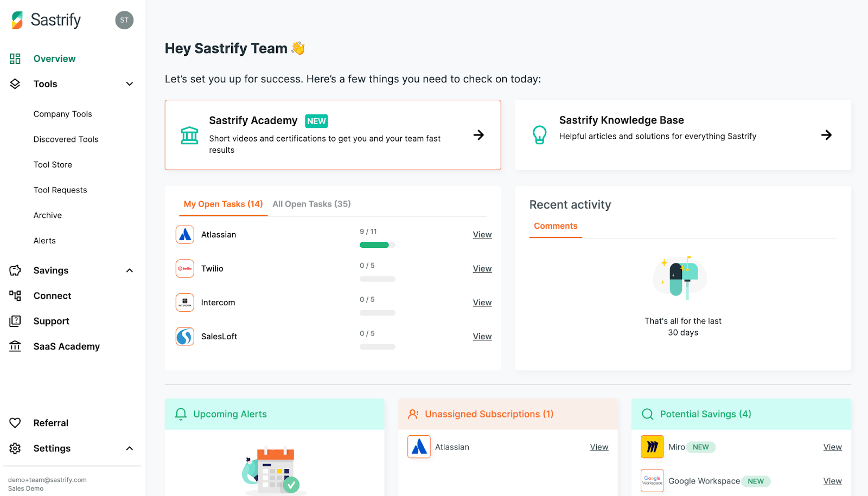Click the SaaS Academy building icon
The image size is (868, 496).
tap(15, 346)
